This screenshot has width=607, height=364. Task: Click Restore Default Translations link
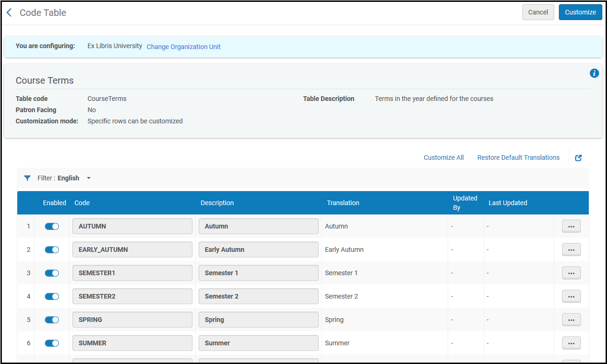tap(518, 157)
